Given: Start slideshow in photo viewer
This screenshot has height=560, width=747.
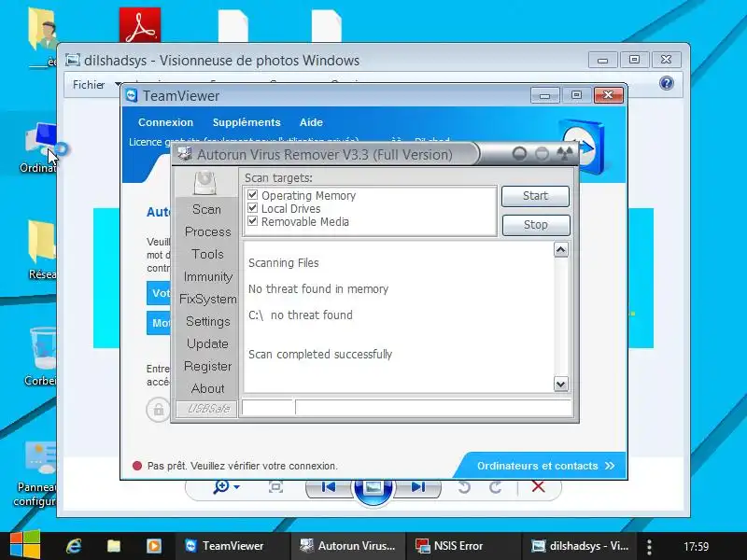Looking at the screenshot, I should pos(373,488).
